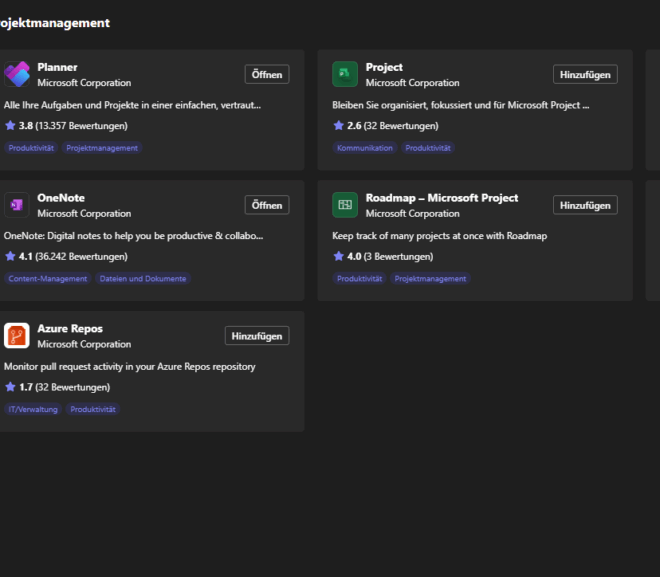
Task: Click the Projektmanagement tag on Roadmap card
Action: (x=430, y=279)
